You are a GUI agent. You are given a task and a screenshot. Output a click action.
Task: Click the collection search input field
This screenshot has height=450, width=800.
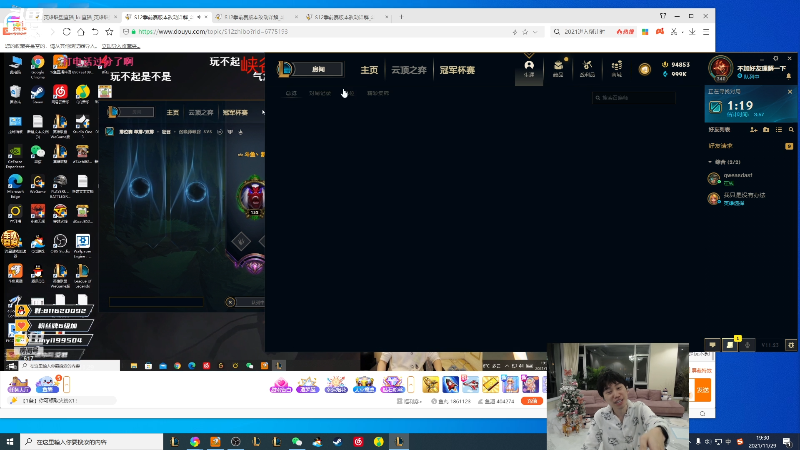click(634, 97)
